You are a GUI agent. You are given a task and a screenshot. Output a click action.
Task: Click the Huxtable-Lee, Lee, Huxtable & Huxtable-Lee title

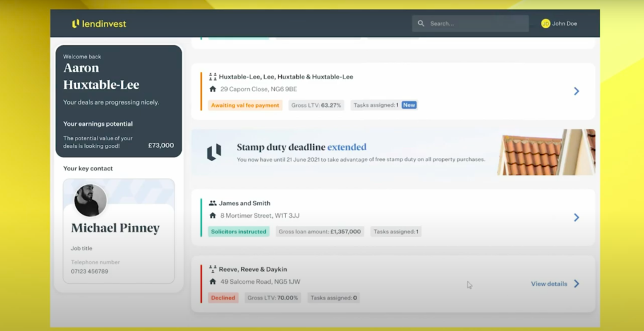[x=286, y=77]
